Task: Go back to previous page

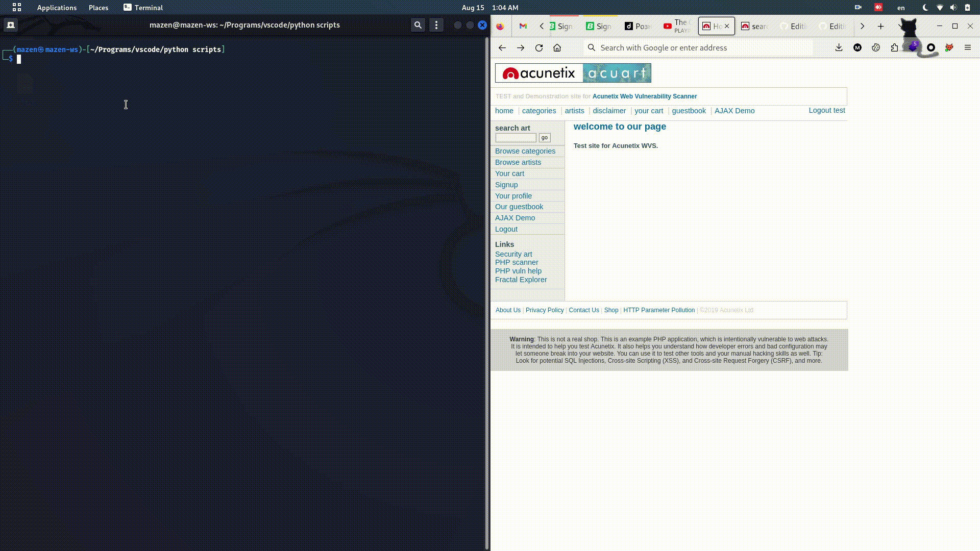Action: 502,48
